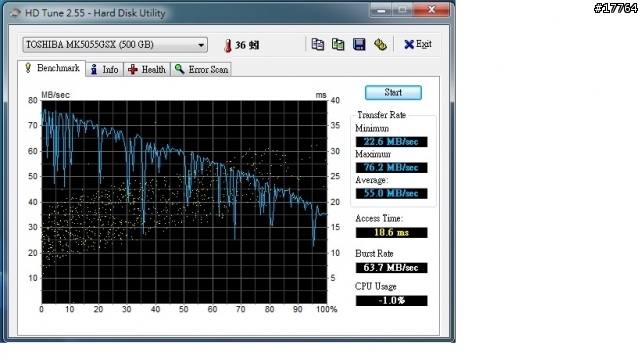Viewport: 640px width, 360px height.
Task: Click the Transfer Rate group label
Action: click(x=381, y=115)
